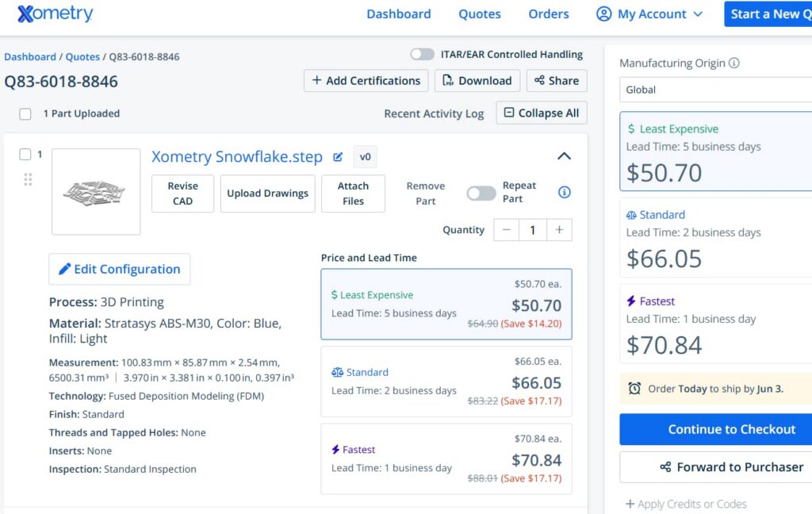Viewport: 812px width, 514px height.
Task: Check the checkbox for part 1
Action: tap(25, 155)
